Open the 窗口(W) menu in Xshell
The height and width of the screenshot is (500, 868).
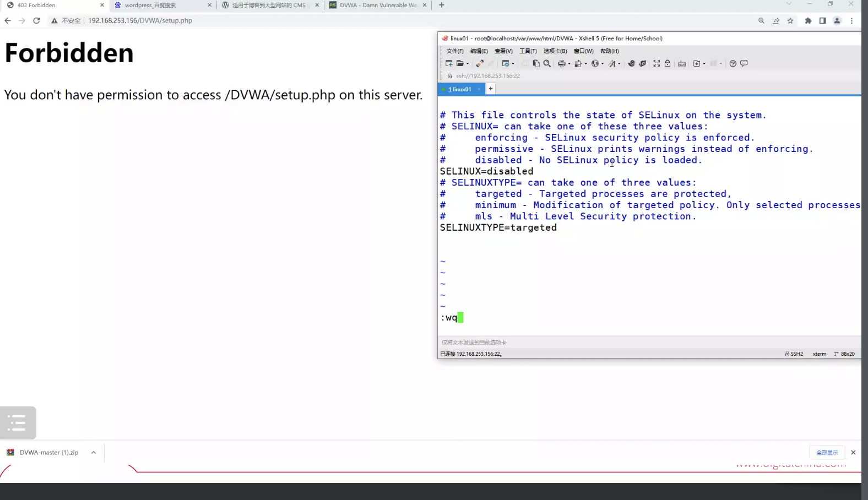click(x=584, y=51)
